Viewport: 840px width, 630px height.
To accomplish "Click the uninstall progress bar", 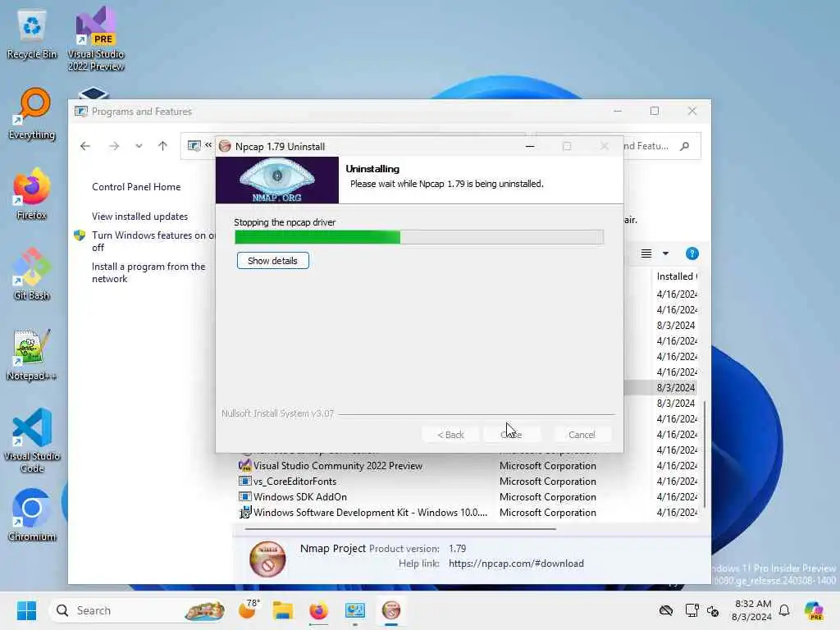I will 419,237.
